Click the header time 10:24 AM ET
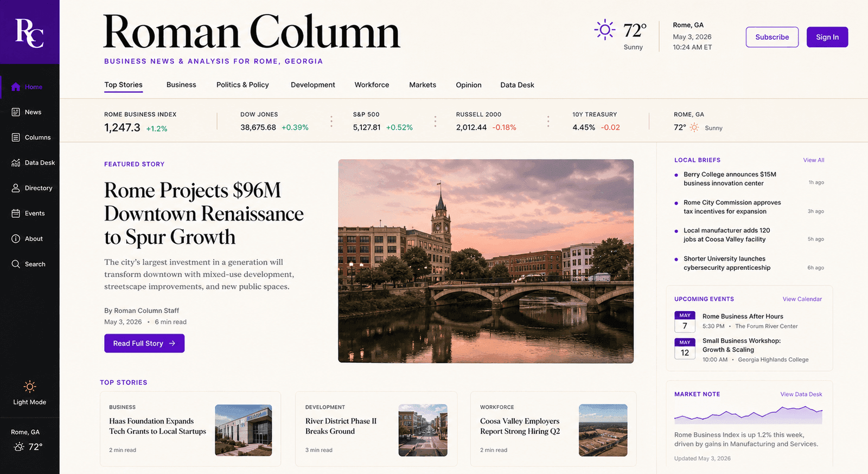Screen dimensions: 868x474 point(692,47)
